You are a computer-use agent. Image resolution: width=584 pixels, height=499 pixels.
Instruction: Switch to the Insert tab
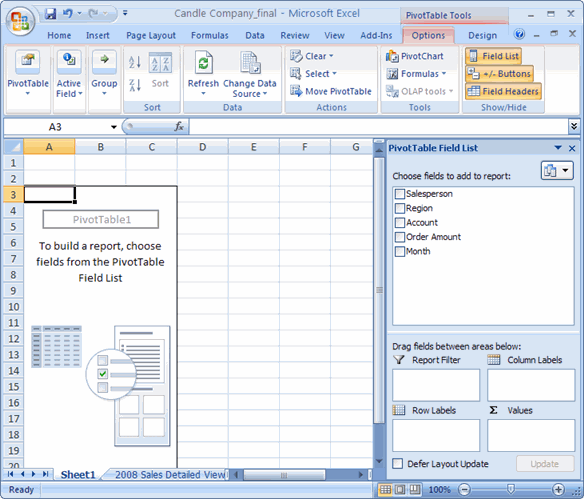[98, 35]
